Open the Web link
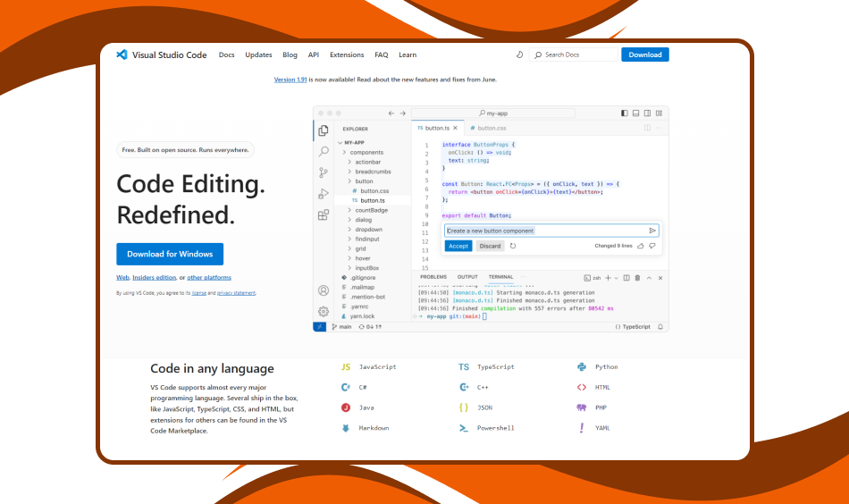 point(123,277)
